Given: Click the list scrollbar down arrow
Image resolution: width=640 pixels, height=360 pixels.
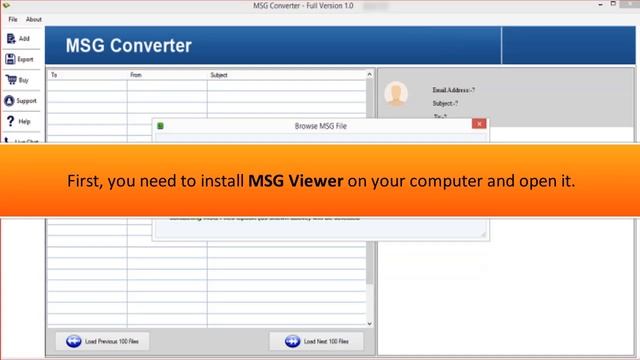Looking at the screenshot, I should coord(369,324).
